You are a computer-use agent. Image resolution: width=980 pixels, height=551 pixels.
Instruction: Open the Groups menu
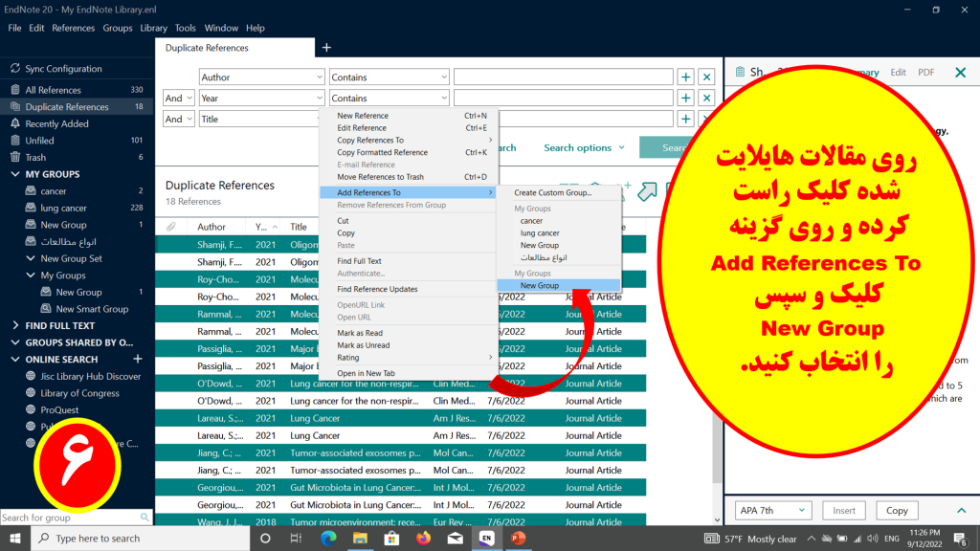pos(118,28)
